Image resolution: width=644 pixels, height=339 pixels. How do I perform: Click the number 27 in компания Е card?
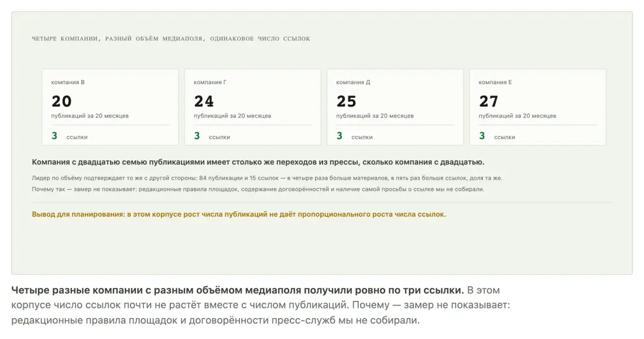click(489, 101)
